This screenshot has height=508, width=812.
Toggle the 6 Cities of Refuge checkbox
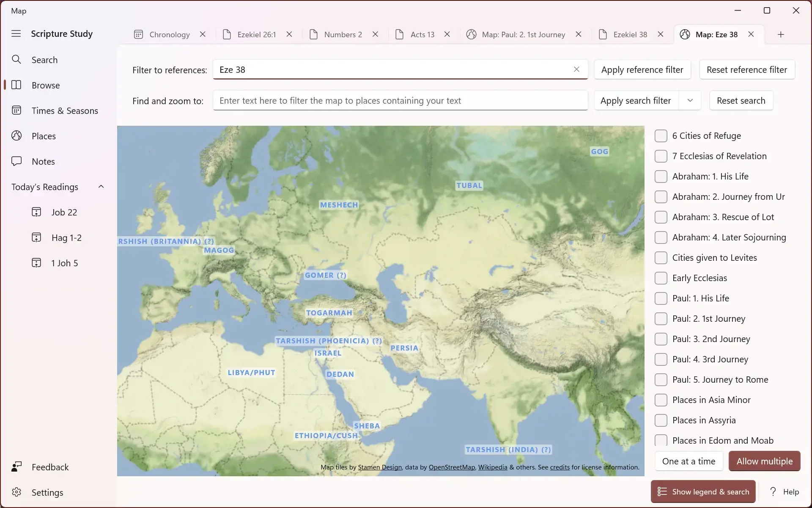coord(661,135)
